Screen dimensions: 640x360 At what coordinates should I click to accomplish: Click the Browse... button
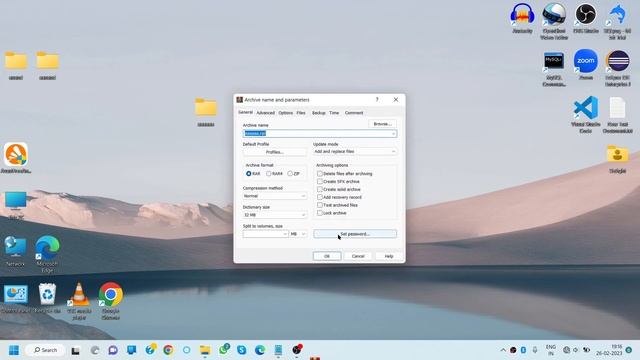(382, 124)
